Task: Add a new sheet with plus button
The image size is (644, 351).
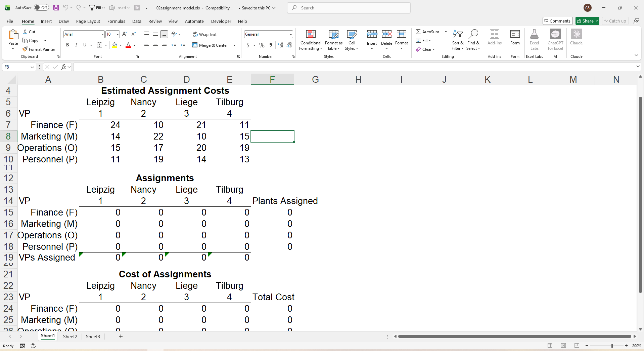Action: click(121, 336)
